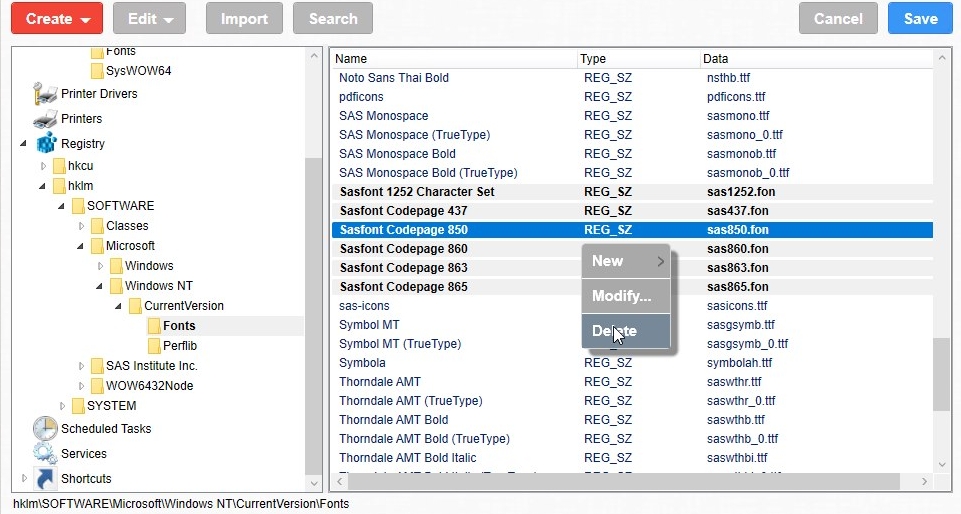Click the sasmono.ttf data cell

pyautogui.click(x=738, y=116)
